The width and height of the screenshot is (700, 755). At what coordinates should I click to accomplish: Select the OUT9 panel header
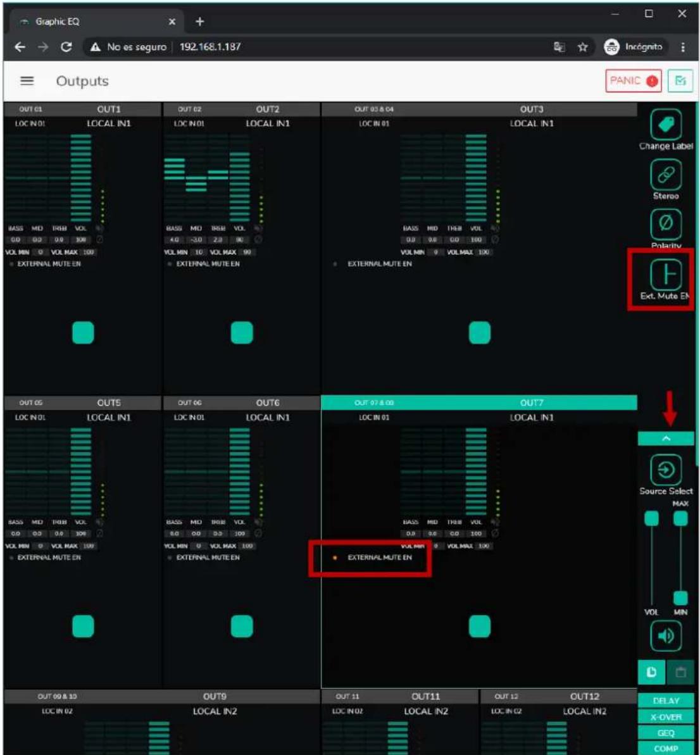click(x=162, y=696)
